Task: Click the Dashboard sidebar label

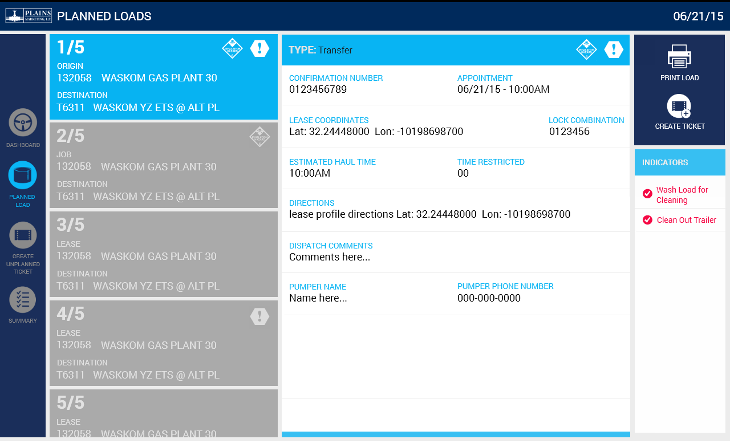Action: (x=23, y=145)
